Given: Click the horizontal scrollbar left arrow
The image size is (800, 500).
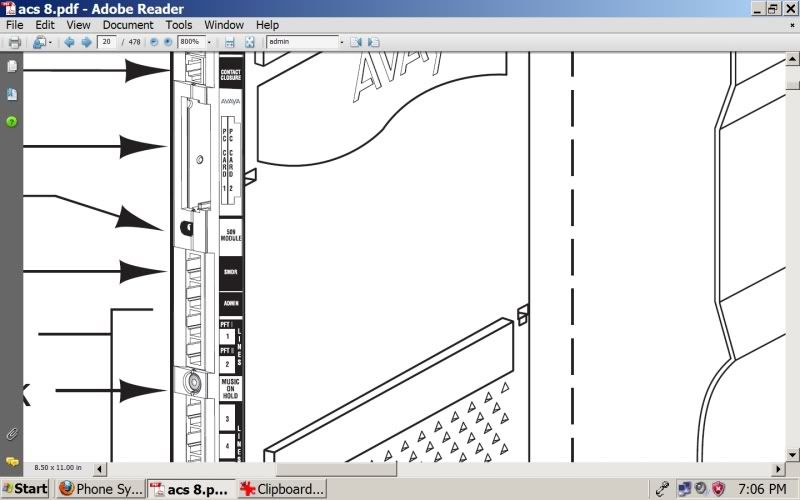Looking at the screenshot, I should (x=99, y=469).
